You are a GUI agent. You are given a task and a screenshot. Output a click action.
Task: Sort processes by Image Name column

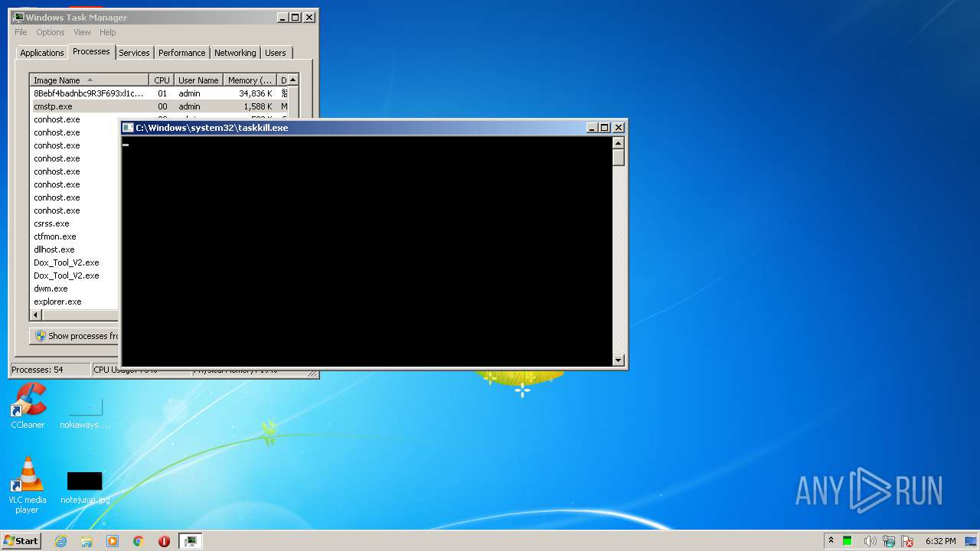tap(90, 80)
